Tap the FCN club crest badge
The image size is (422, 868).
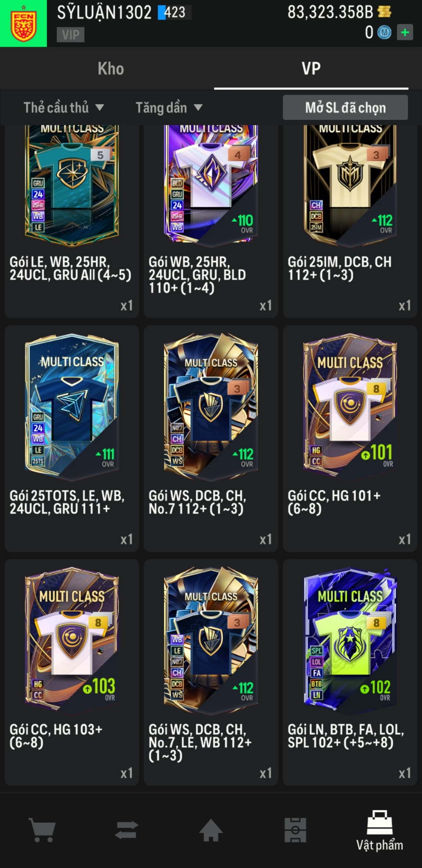click(23, 23)
